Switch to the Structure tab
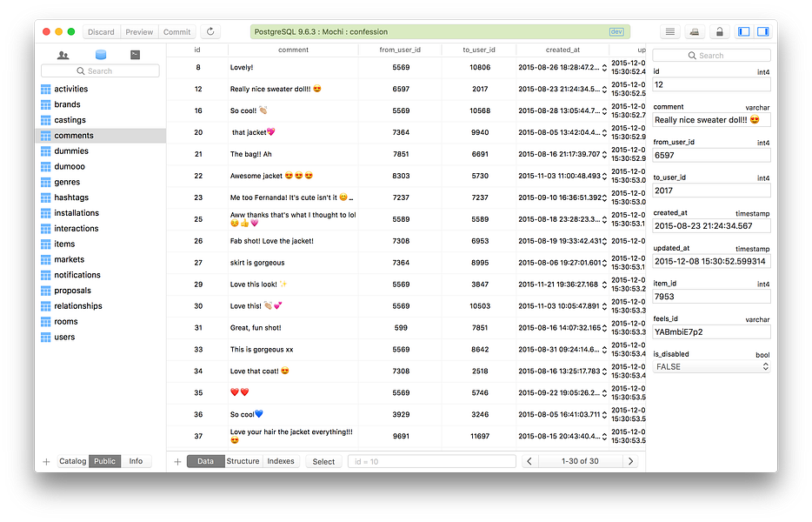This screenshot has height=522, width=812. [x=243, y=461]
